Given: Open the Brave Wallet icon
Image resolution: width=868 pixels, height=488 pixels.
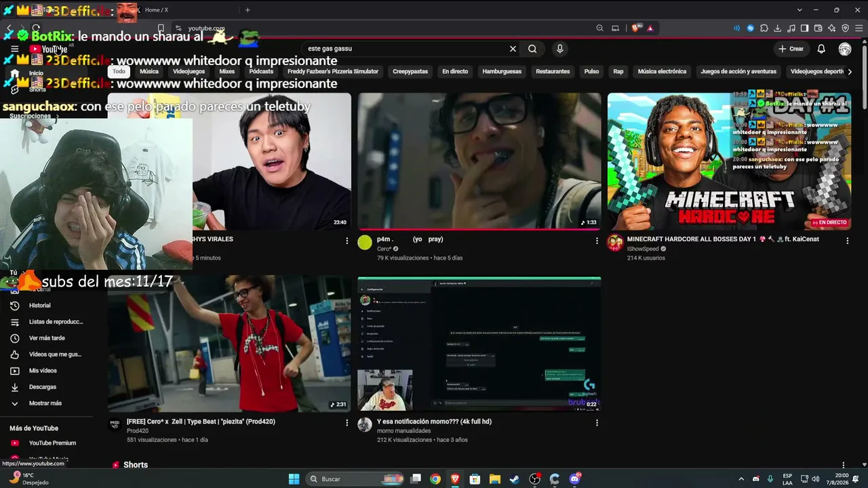Looking at the screenshot, I should pyautogui.click(x=818, y=28).
